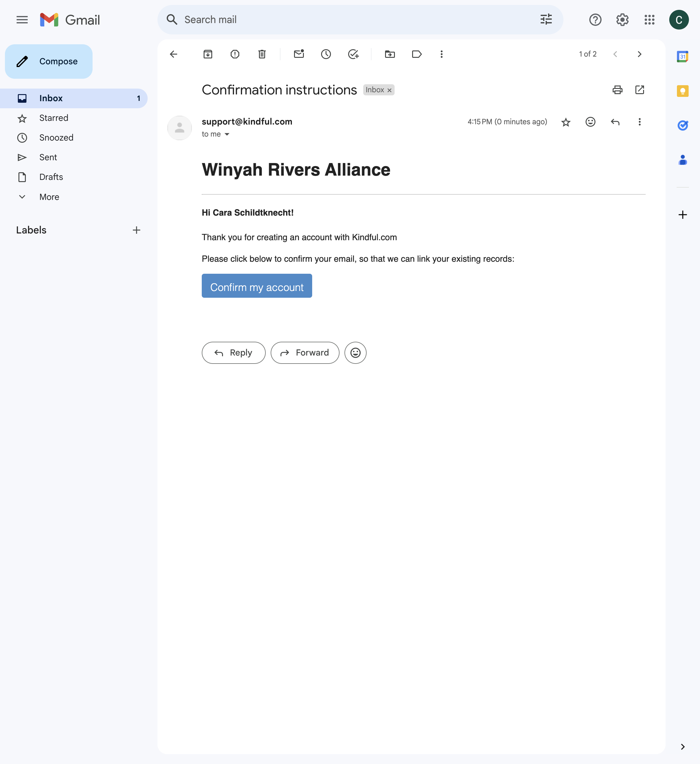Click sender support@kindful.com
The height and width of the screenshot is (764, 700).
[x=247, y=122]
